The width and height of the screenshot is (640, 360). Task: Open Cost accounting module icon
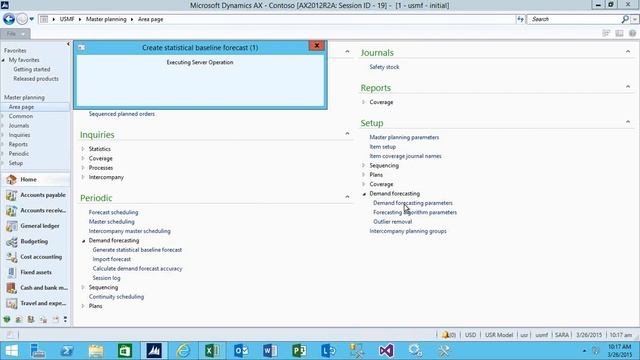click(x=11, y=257)
